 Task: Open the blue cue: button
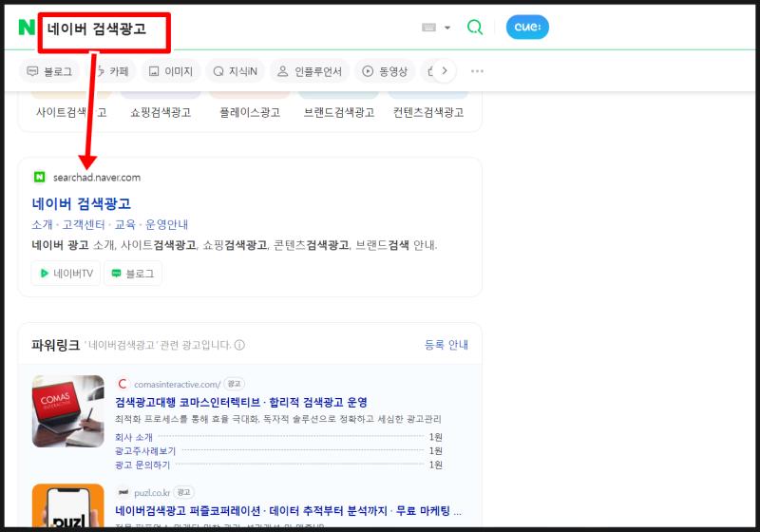pyautogui.click(x=527, y=28)
